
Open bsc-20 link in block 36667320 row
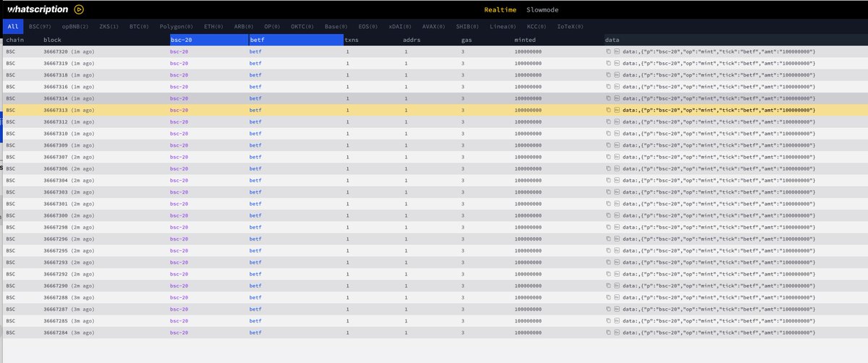pos(179,52)
